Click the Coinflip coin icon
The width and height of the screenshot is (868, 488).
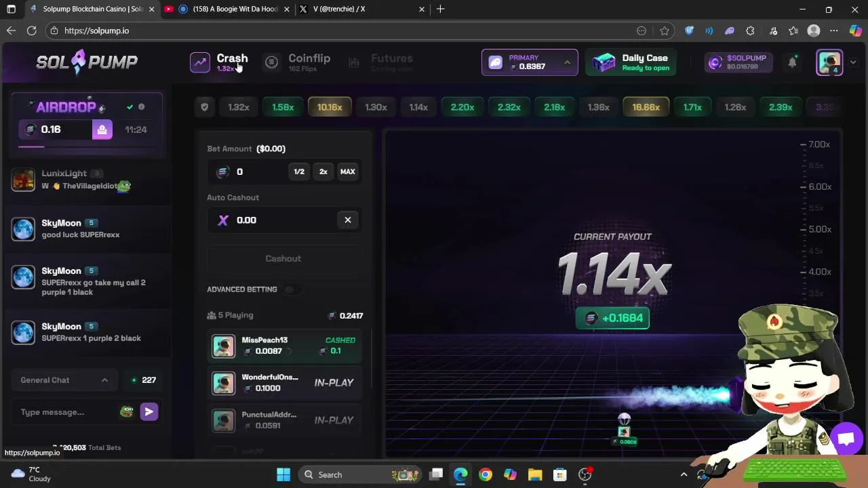(x=271, y=62)
